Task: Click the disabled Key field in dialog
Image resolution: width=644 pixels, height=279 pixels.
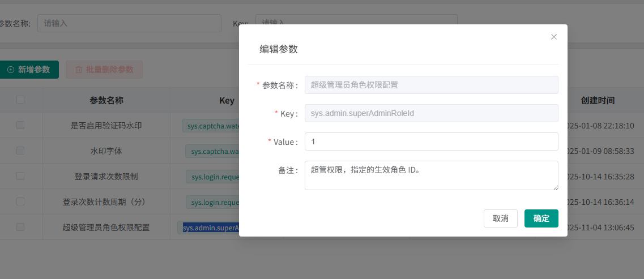Action: [431, 113]
